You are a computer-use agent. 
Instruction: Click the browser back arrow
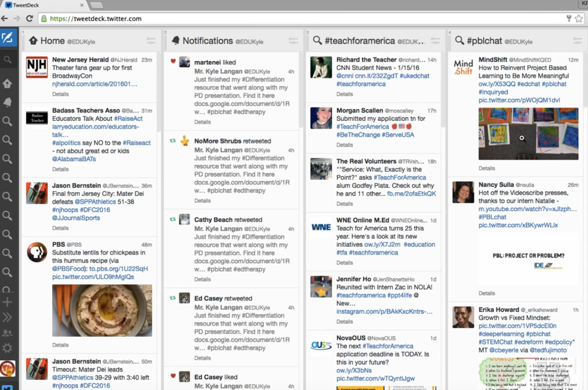coord(5,18)
